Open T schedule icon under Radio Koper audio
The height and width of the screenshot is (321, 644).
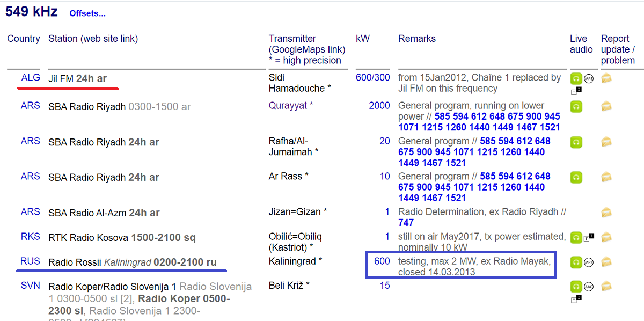click(576, 298)
